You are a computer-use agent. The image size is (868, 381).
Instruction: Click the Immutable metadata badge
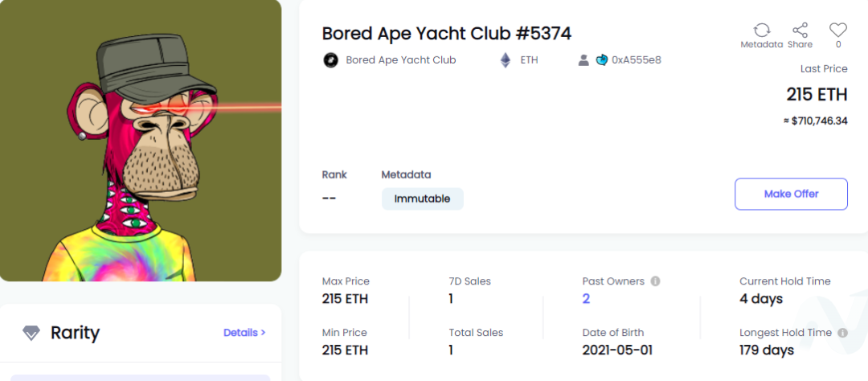423,199
